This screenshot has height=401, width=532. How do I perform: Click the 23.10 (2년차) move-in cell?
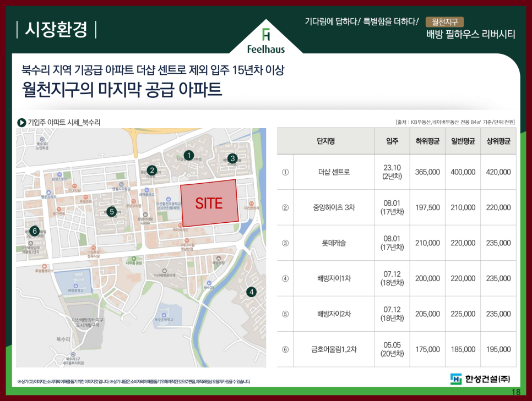point(392,172)
